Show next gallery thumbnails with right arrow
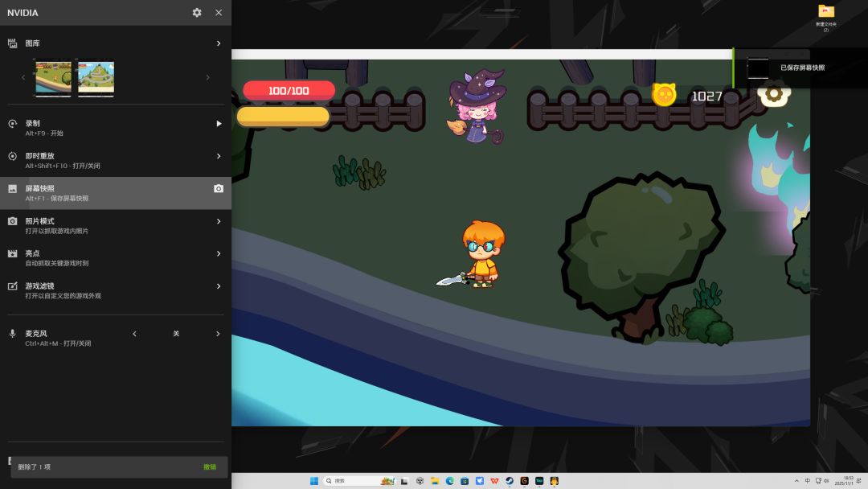 pyautogui.click(x=207, y=77)
